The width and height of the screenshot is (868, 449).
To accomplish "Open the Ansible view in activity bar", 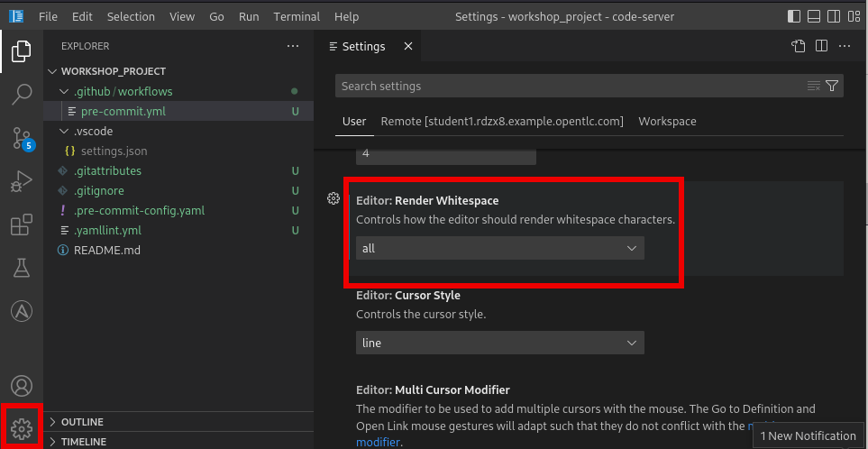I will click(x=21, y=312).
